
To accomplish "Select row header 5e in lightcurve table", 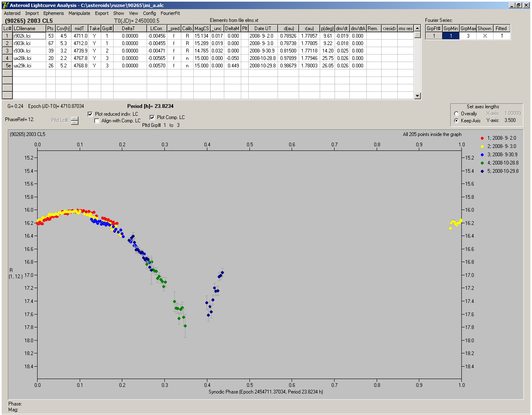I will pos(7,66).
